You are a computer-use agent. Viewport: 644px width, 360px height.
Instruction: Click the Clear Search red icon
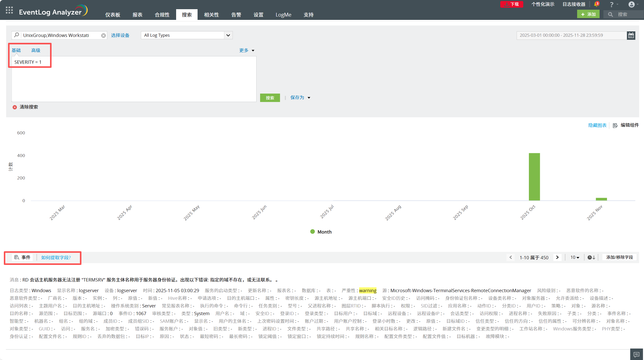15,107
